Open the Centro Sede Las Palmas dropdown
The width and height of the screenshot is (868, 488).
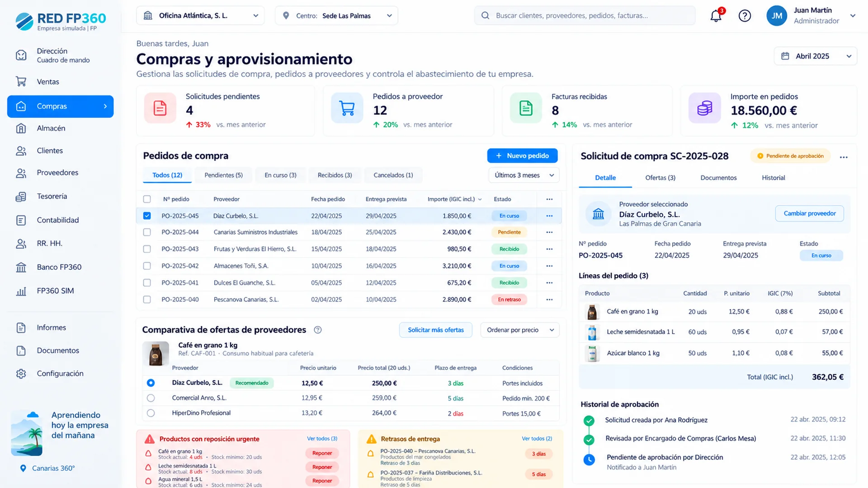pyautogui.click(x=336, y=16)
